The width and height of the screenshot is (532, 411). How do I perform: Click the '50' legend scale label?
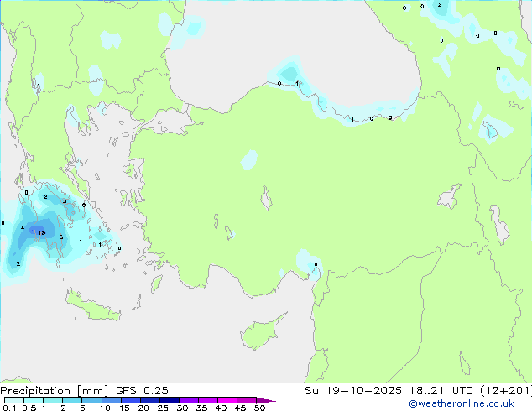click(260, 408)
